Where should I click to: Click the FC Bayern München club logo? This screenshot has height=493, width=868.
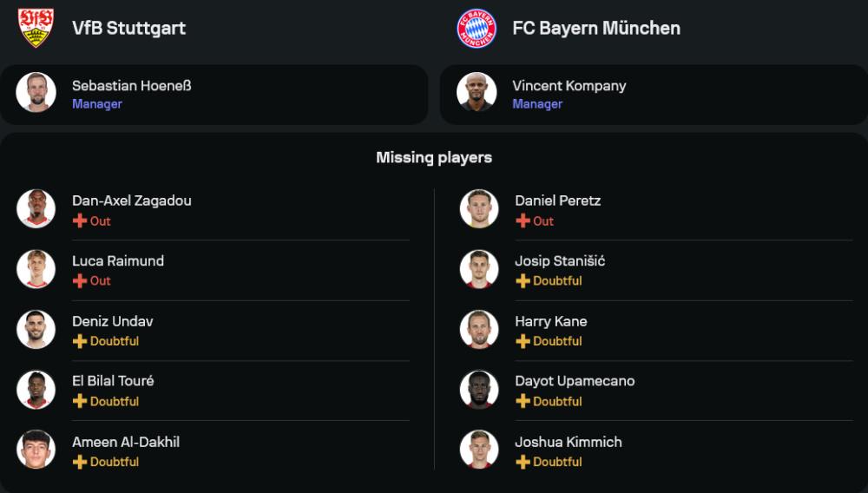click(x=477, y=29)
